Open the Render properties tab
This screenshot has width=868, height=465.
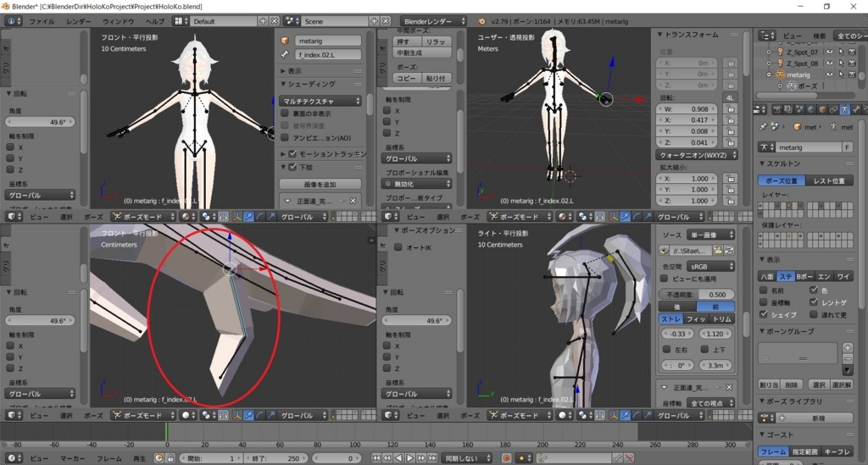pyautogui.click(x=776, y=109)
